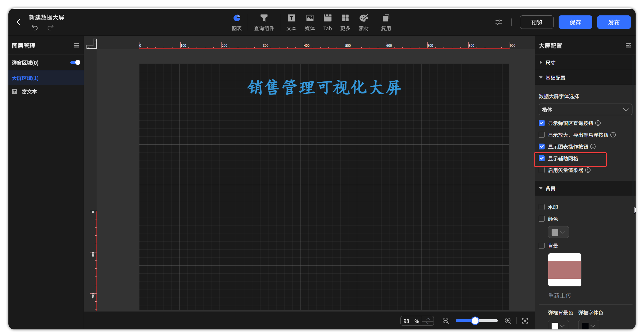Open the 复用 reuse tool

386,22
